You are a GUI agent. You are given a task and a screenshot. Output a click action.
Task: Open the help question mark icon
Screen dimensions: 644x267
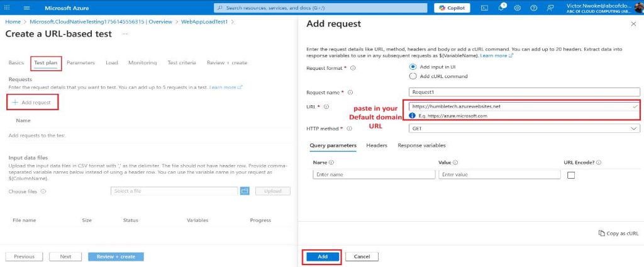(x=533, y=8)
